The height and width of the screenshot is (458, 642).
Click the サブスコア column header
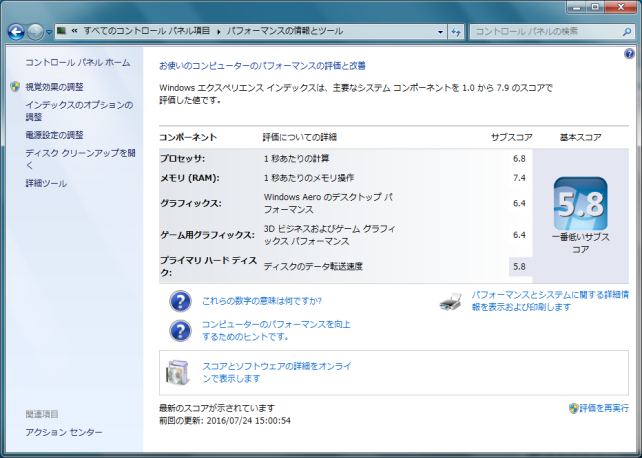[x=512, y=138]
